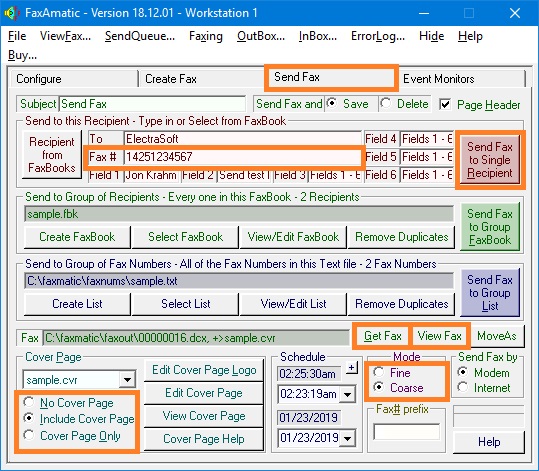Viewport: 539px width, 471px height.
Task: Click Send Fax to Single Recipient button
Action: pos(490,160)
